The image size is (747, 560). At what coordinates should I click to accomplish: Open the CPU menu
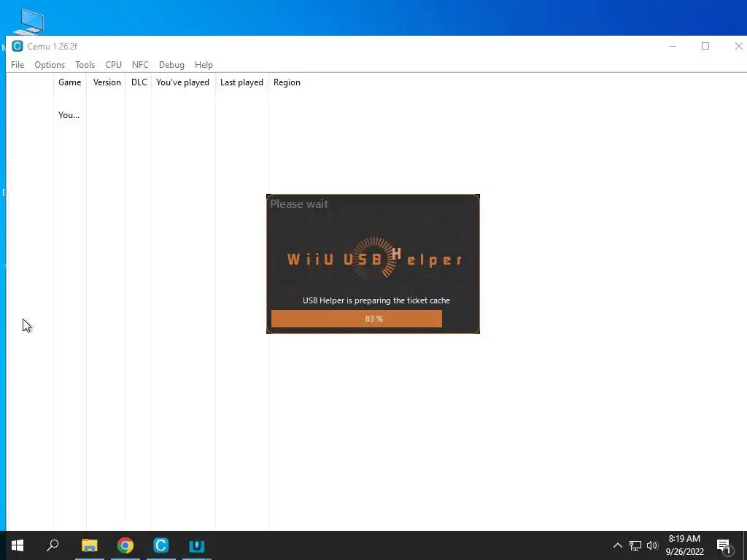[113, 65]
